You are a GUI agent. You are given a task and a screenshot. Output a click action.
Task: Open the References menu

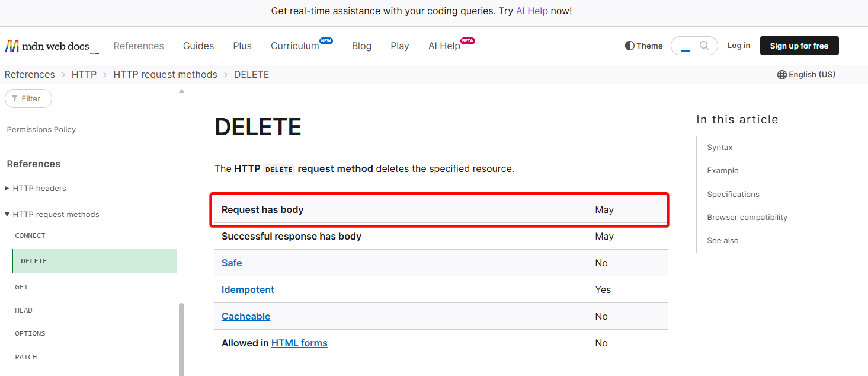[138, 46]
